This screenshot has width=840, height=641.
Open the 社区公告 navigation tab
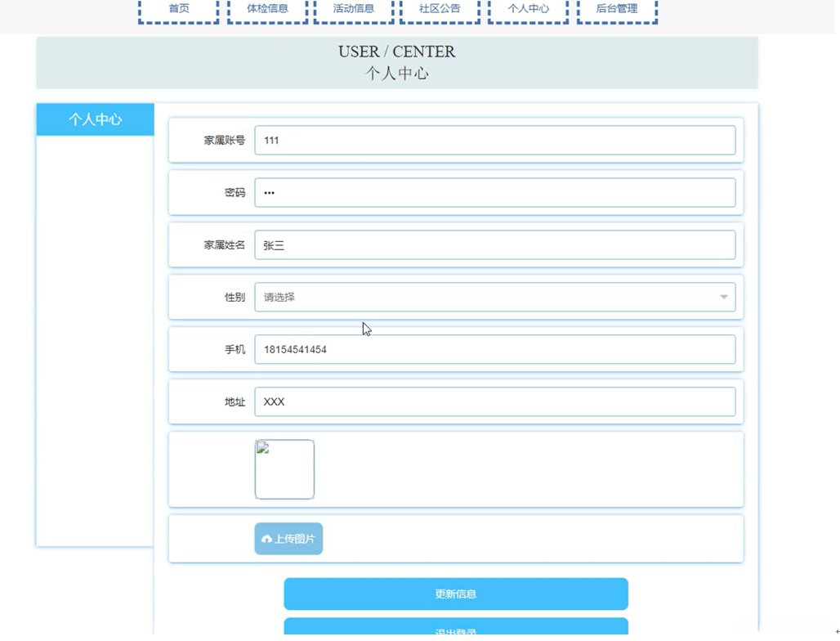(x=440, y=11)
